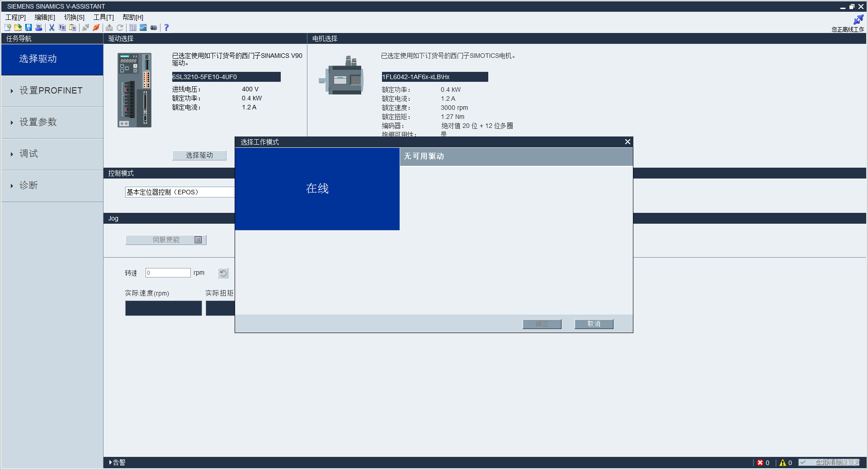868x470 pixels.
Task: Click the 取消 button in dialog
Action: 594,324
